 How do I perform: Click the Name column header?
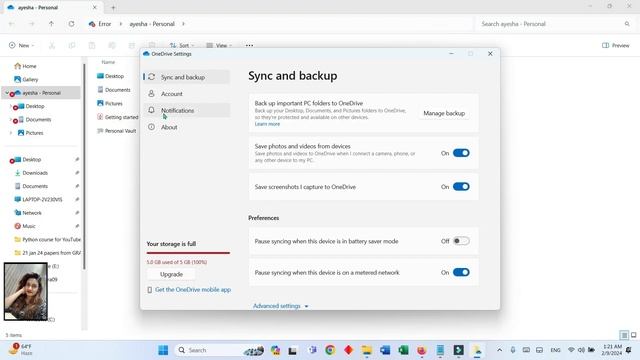tap(108, 62)
